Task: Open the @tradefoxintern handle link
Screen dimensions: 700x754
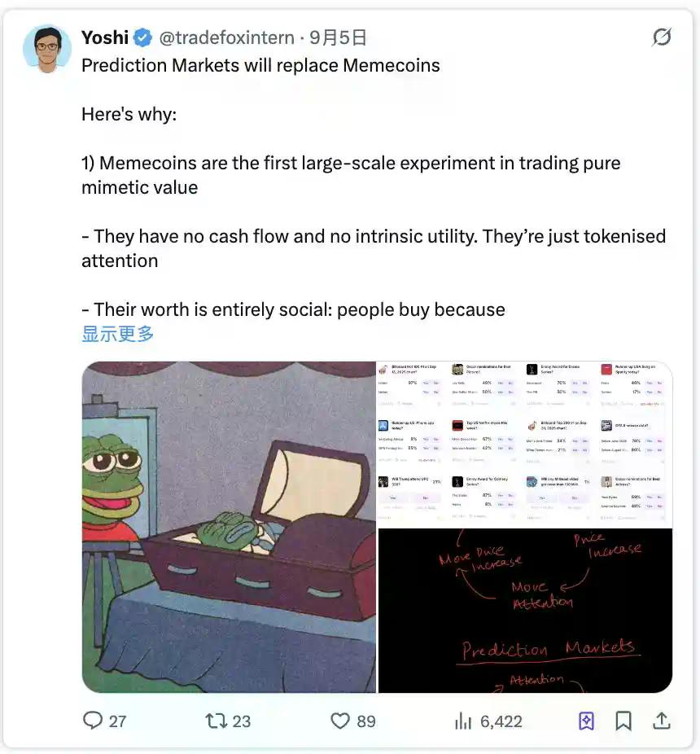Action: [x=226, y=37]
